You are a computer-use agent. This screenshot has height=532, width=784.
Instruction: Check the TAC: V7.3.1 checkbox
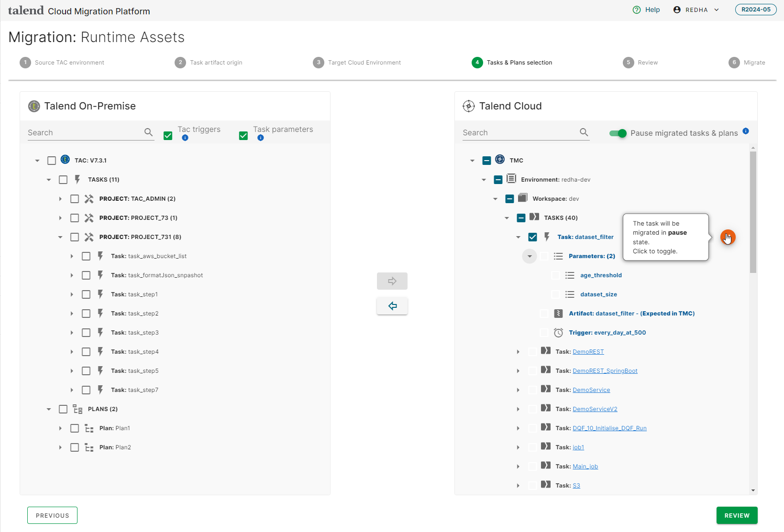pos(52,161)
